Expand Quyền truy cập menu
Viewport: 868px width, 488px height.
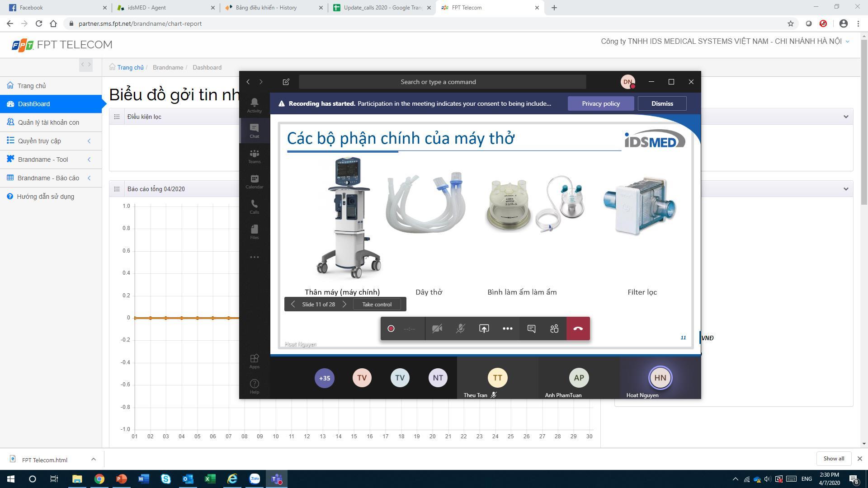[x=51, y=141]
